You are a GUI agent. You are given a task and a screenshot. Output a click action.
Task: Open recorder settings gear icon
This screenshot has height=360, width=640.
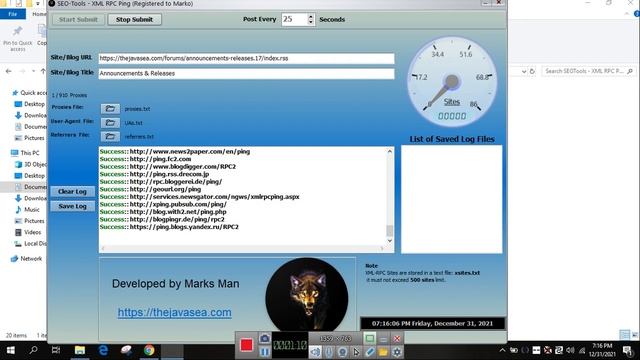397,351
